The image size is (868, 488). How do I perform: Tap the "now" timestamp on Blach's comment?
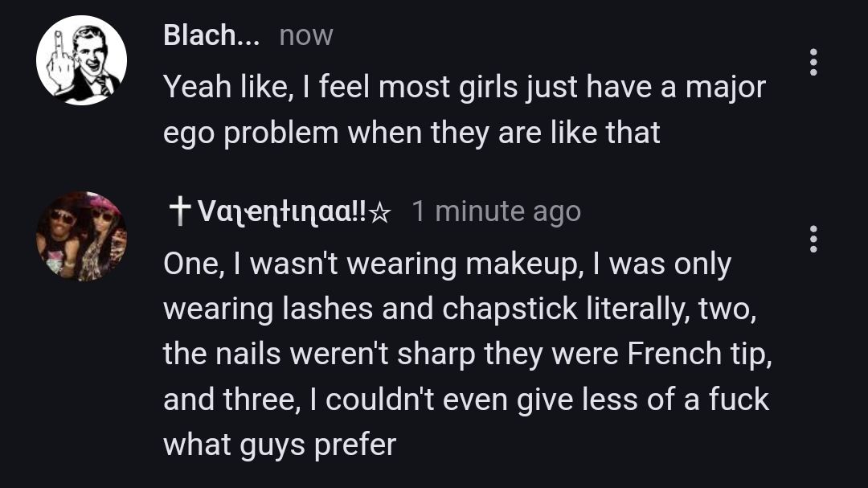tap(305, 36)
